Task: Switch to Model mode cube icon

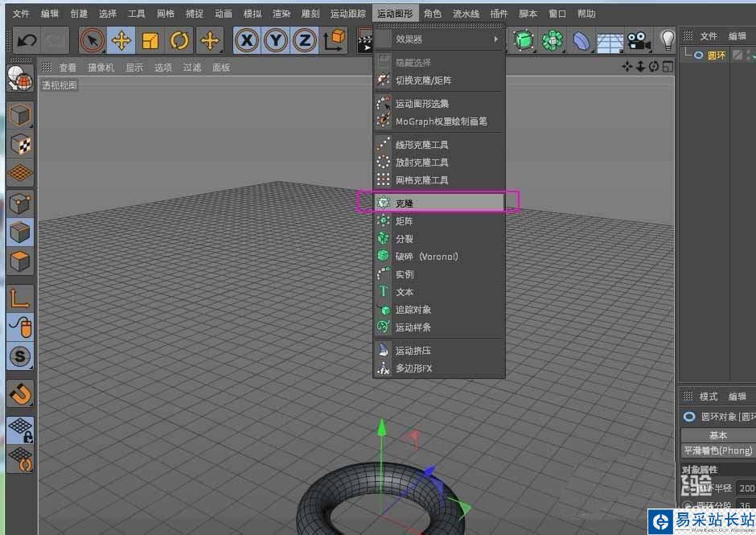Action: [x=20, y=115]
